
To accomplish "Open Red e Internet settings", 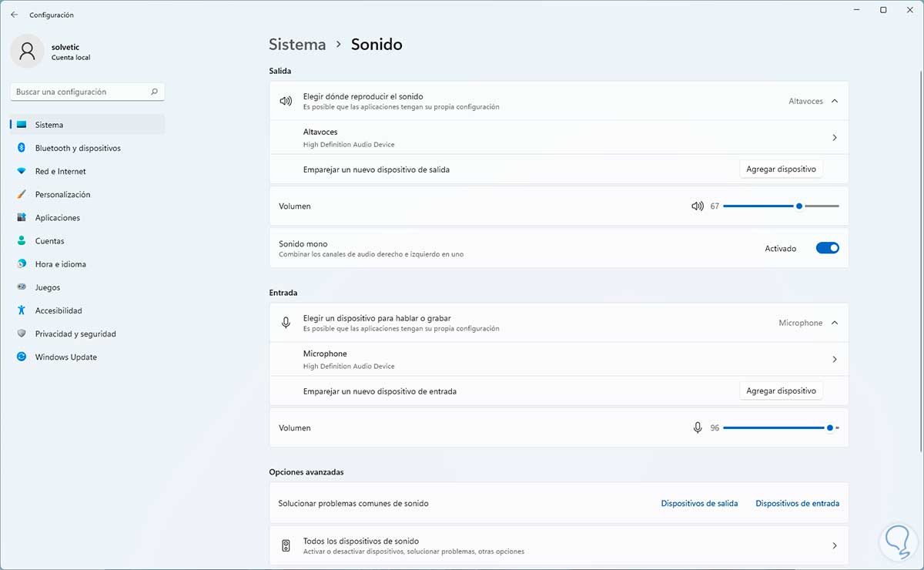I will coord(60,171).
